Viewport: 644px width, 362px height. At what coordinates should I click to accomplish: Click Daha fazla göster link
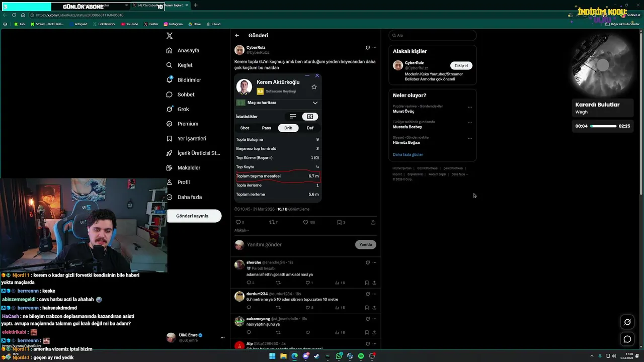click(408, 154)
